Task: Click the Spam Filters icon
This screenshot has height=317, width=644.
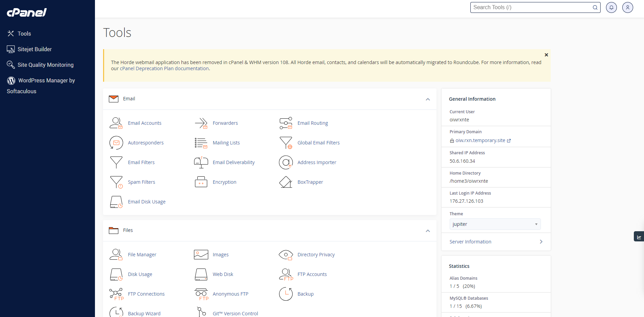Action: [116, 182]
